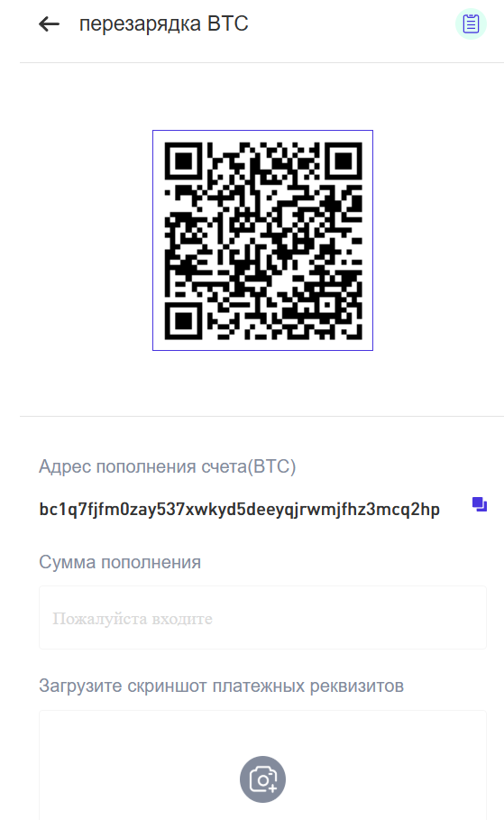Screen dimensions: 504x820
Task: Click the QR code's bottom-left finder square
Action: click(x=183, y=320)
